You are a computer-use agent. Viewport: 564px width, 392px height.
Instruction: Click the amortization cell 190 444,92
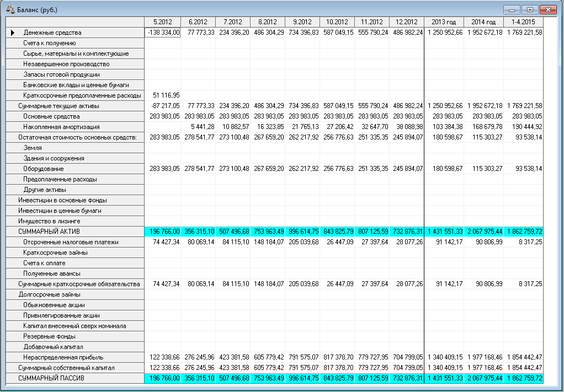[x=523, y=127]
